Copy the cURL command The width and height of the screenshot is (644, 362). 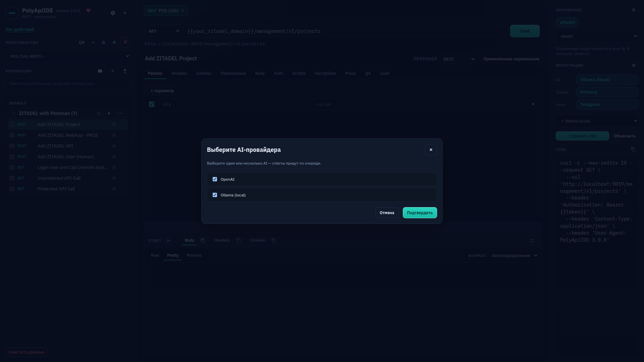pyautogui.click(x=633, y=149)
